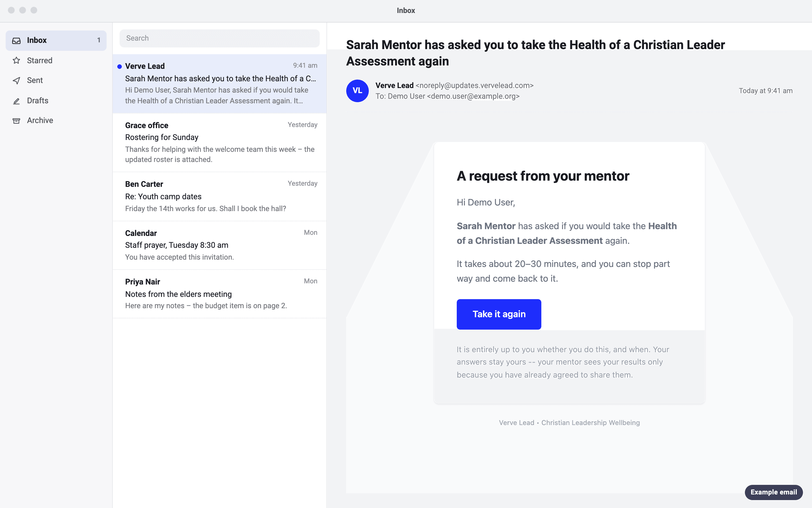This screenshot has height=508, width=812.
Task: Click the Take it again button
Action: pos(499,314)
